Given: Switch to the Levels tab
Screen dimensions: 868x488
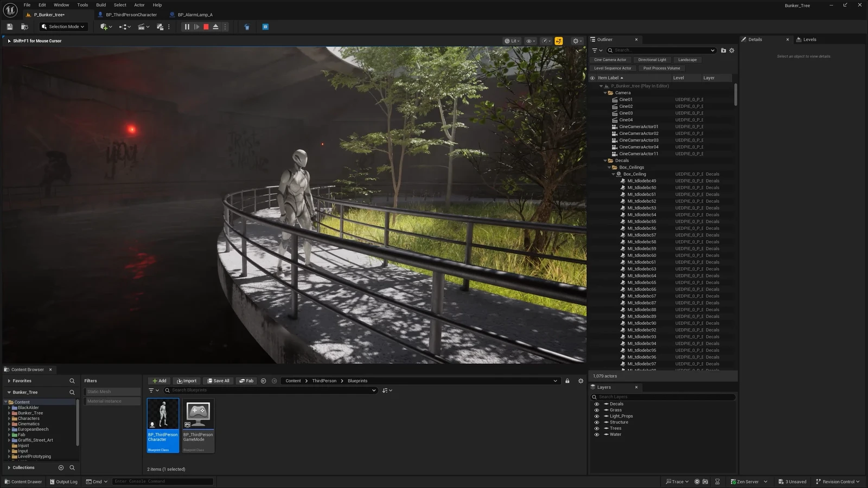Looking at the screenshot, I should pos(806,40).
